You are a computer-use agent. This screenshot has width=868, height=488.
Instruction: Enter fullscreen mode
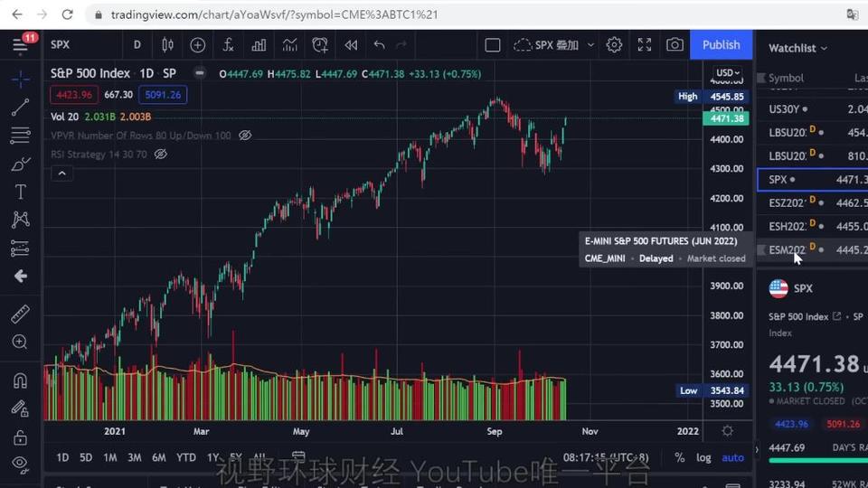click(x=645, y=45)
